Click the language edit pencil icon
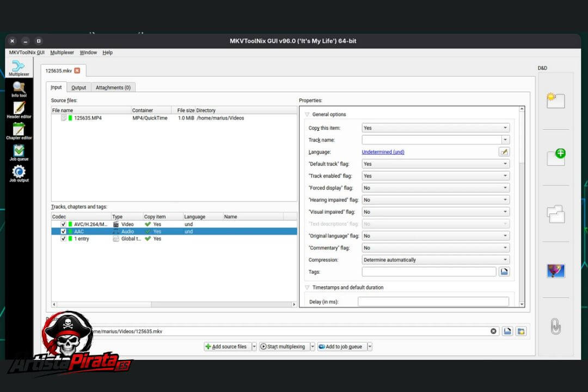 (504, 152)
